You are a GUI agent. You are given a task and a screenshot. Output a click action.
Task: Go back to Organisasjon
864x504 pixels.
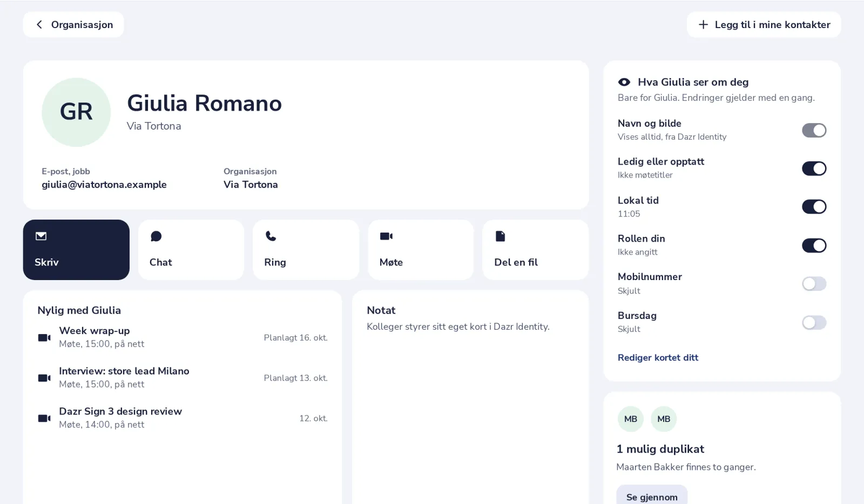click(x=73, y=25)
